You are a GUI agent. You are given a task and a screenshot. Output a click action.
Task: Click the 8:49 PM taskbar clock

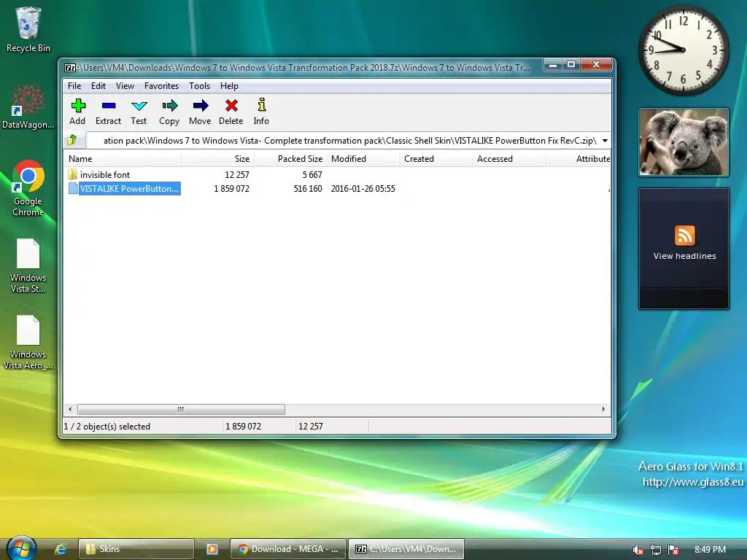pyautogui.click(x=710, y=550)
